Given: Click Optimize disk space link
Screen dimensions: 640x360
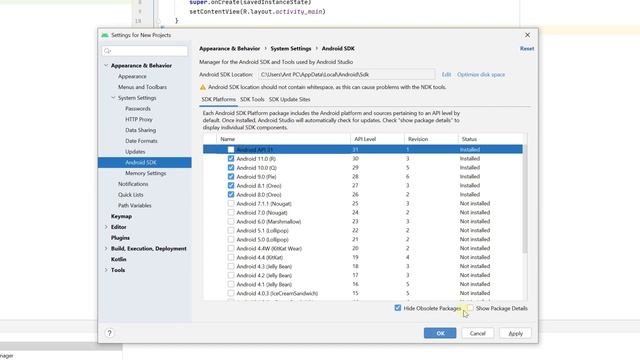Looking at the screenshot, I should [481, 75].
